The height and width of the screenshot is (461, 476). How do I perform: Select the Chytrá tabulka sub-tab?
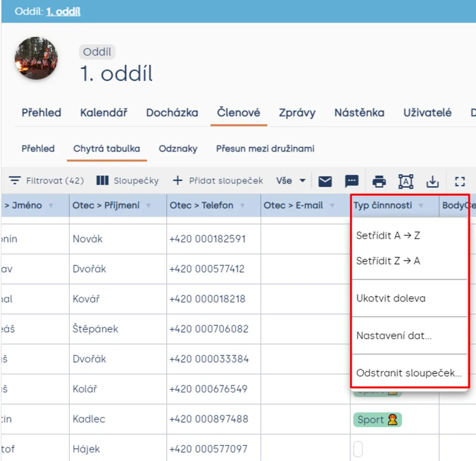pos(106,149)
